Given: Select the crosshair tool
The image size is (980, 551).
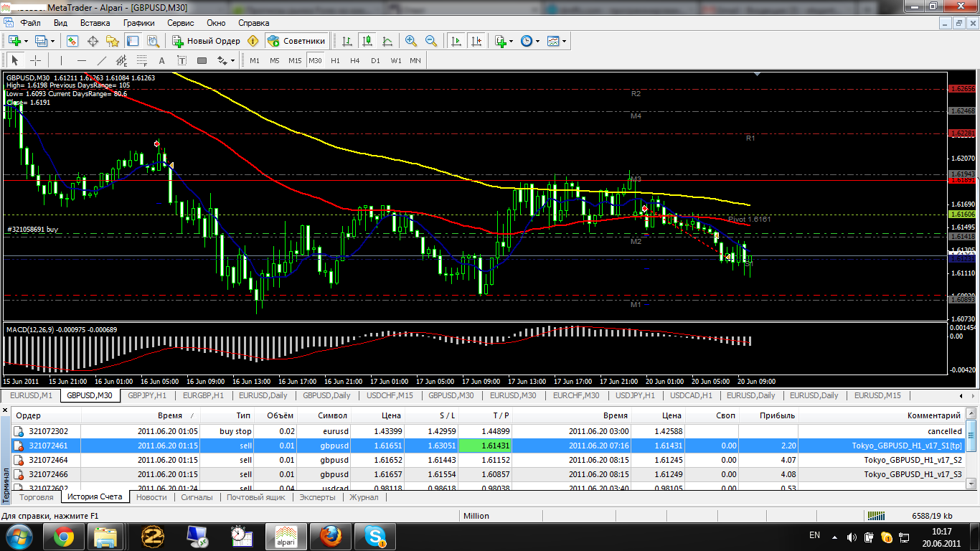Looking at the screenshot, I should (35, 60).
